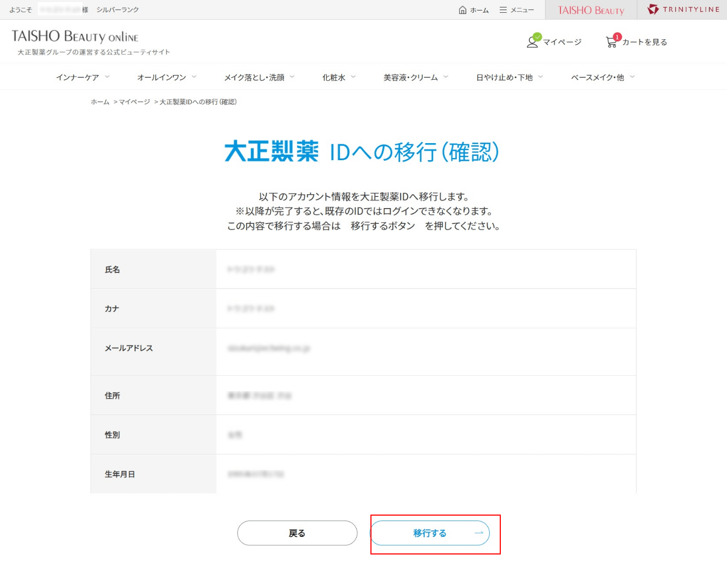Viewport: 727px width, 588px height.
Task: Click the 大正製薬IDへの移行(確認) page heading
Action: pos(362,152)
